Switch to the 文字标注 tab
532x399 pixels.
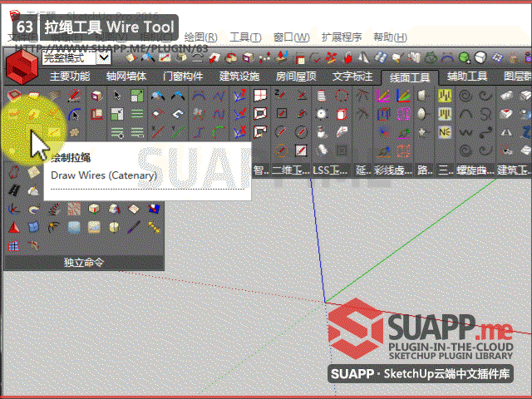pos(352,76)
